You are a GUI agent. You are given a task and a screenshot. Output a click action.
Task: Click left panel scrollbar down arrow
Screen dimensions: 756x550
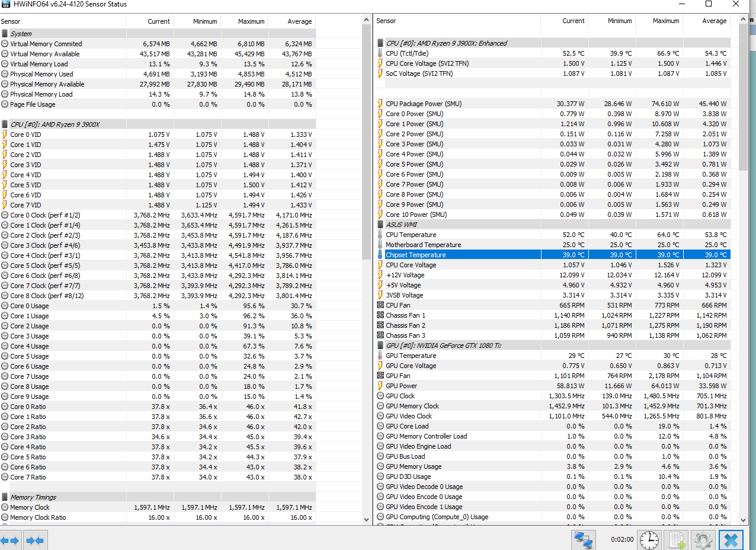[367, 519]
